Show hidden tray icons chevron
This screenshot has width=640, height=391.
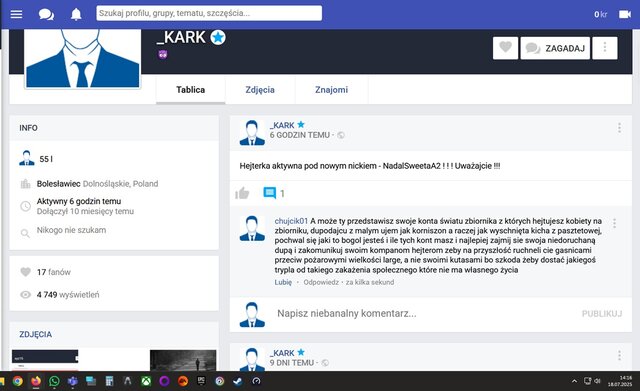tap(574, 381)
